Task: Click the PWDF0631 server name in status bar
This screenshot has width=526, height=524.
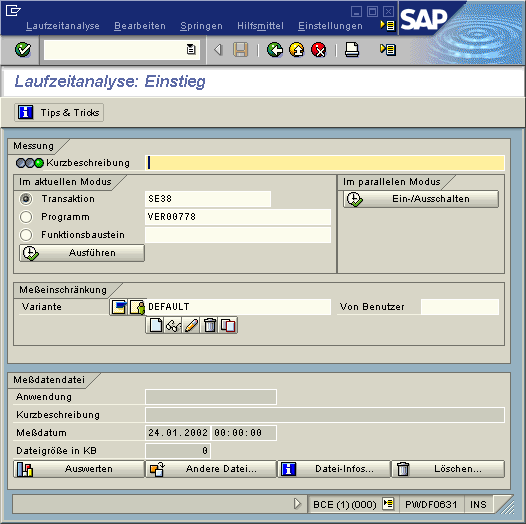Action: coord(431,505)
